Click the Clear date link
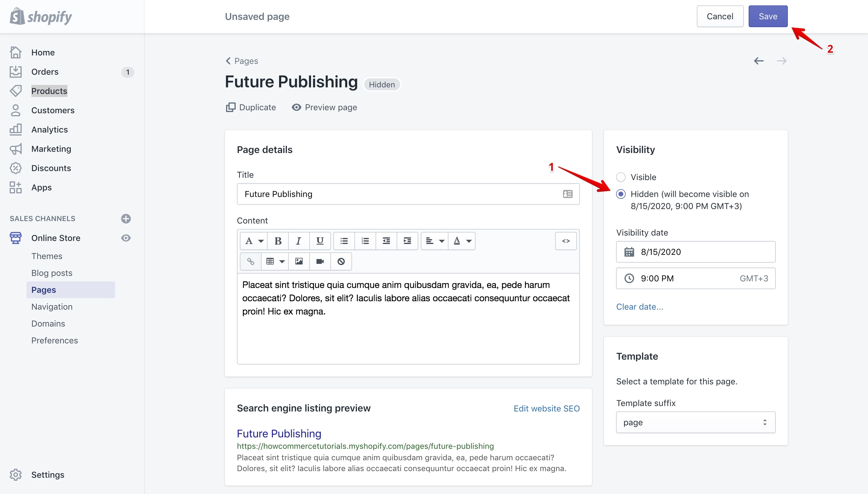868x494 pixels. point(640,307)
